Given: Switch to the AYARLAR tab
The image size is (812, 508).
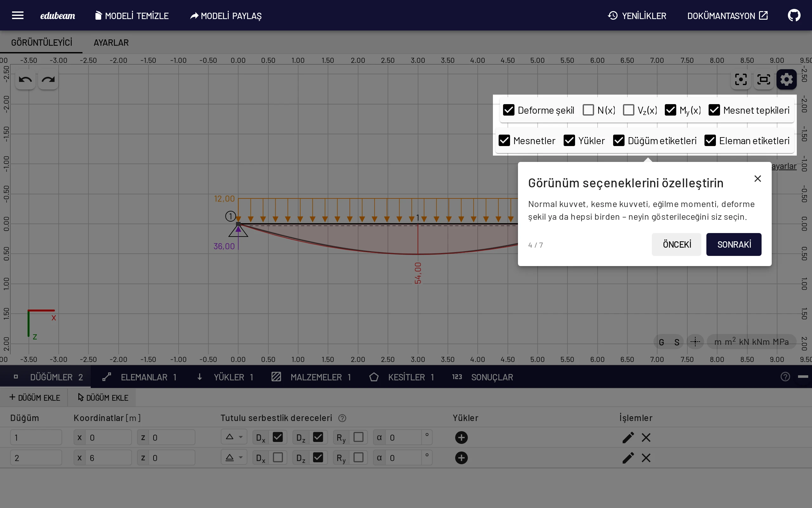Looking at the screenshot, I should (111, 43).
